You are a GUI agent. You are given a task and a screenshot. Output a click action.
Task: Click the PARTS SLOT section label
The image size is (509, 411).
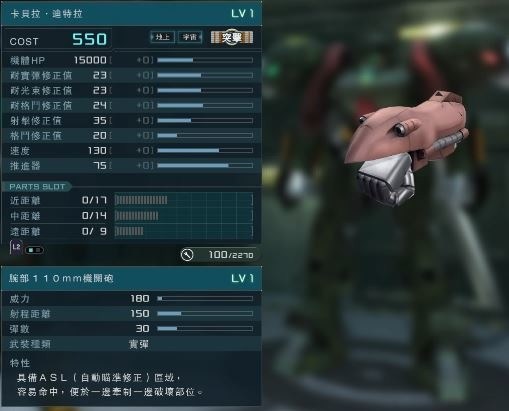(37, 187)
